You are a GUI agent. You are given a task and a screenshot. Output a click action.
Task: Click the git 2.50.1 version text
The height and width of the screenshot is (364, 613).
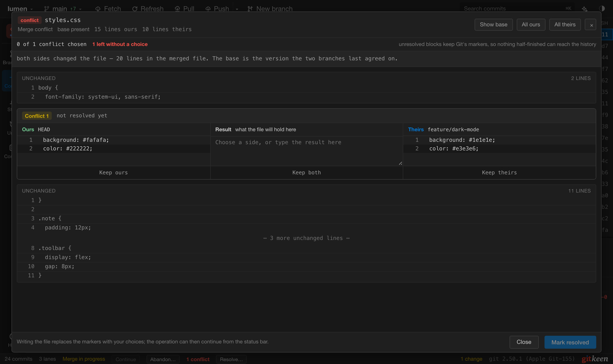pos(532,359)
